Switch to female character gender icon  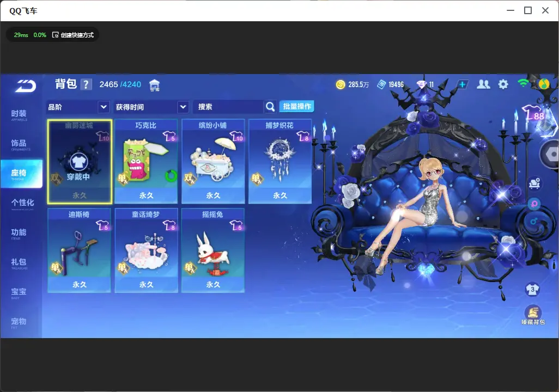(534, 204)
